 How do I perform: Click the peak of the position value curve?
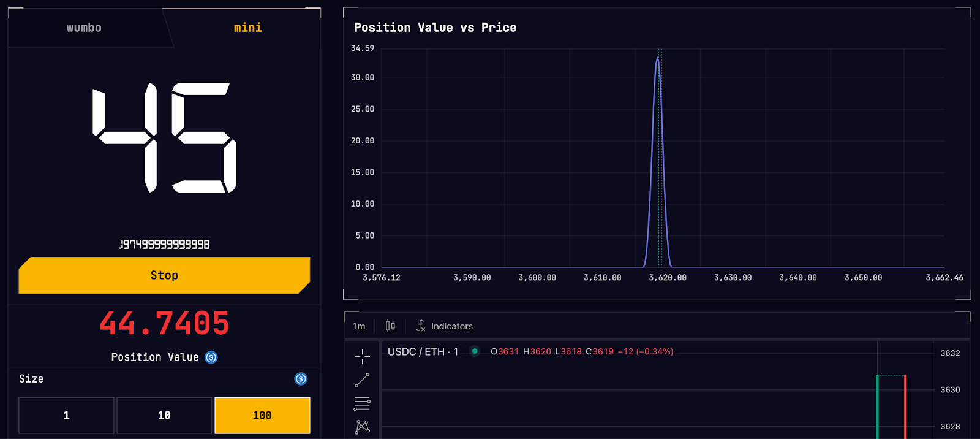(658, 58)
